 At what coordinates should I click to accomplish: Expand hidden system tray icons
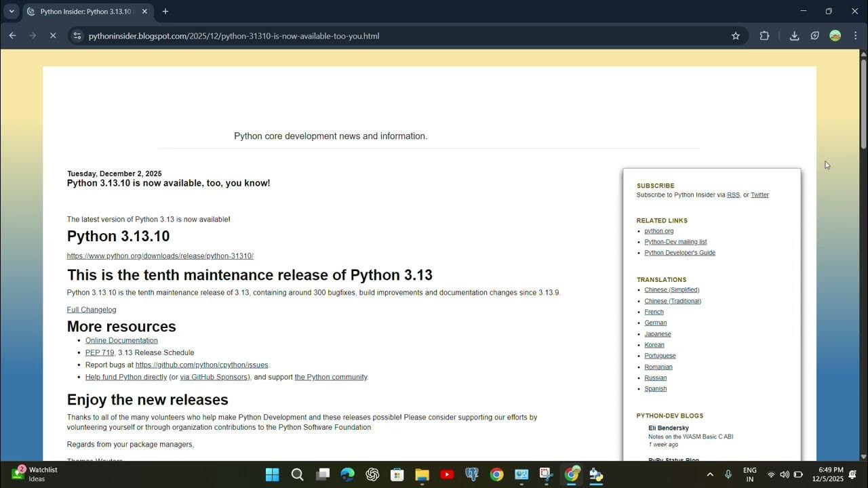(710, 474)
